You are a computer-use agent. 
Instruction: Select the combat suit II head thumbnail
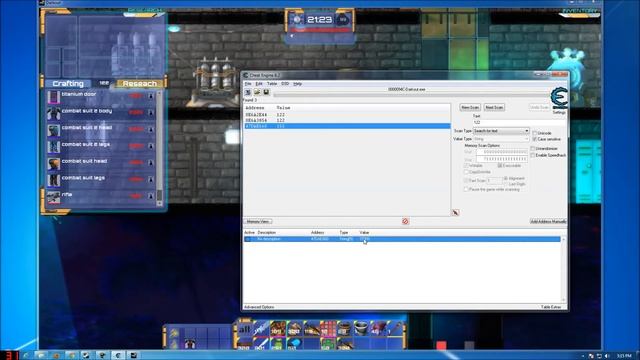[53, 130]
